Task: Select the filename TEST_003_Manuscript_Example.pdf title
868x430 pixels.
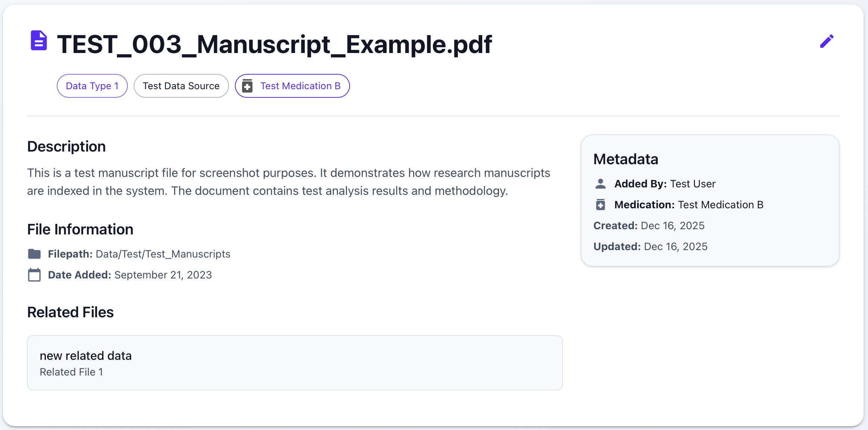Action: click(274, 44)
